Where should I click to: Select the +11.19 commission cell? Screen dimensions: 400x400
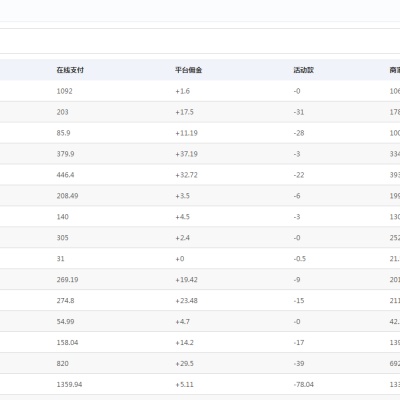coord(186,133)
